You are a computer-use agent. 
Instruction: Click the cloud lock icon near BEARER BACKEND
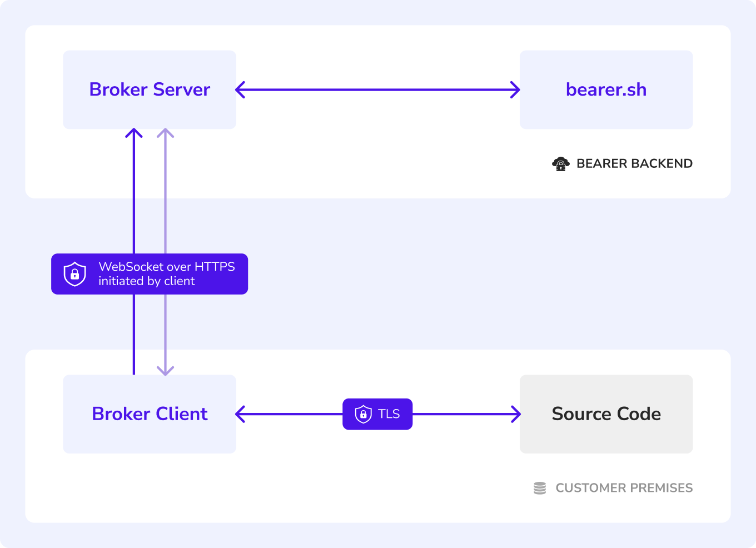pyautogui.click(x=561, y=164)
